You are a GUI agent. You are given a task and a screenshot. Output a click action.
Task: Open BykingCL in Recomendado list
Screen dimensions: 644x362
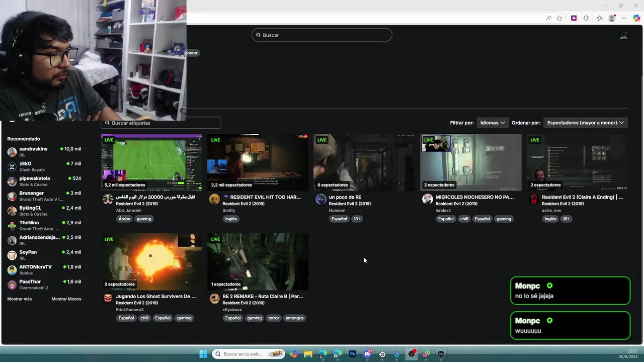[x=44, y=211]
